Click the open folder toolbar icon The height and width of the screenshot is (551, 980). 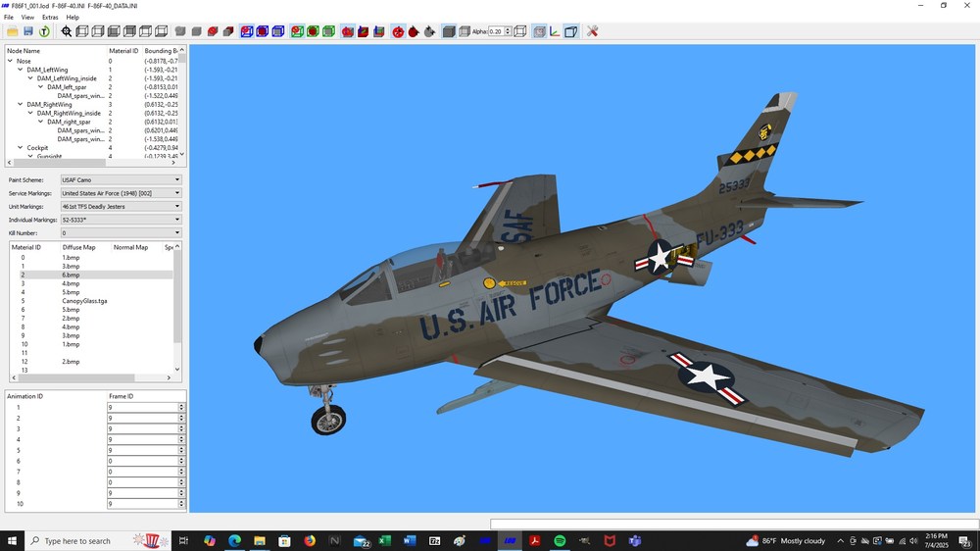(12, 31)
